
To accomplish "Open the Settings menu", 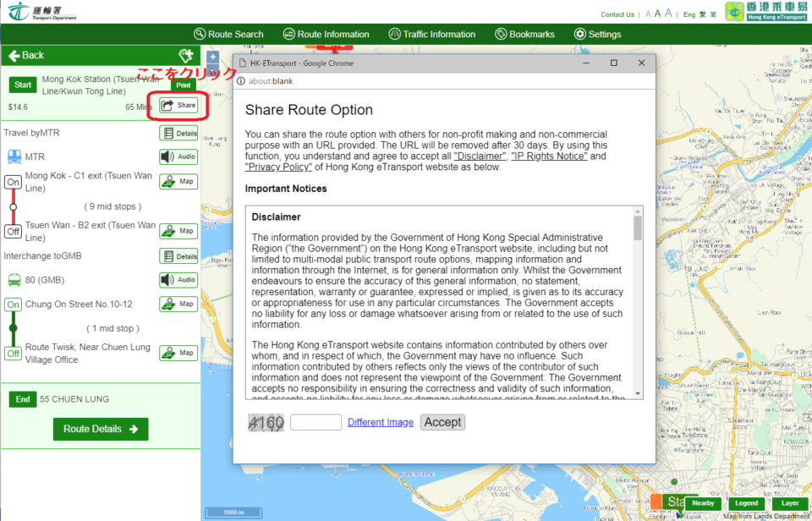I will pyautogui.click(x=597, y=35).
